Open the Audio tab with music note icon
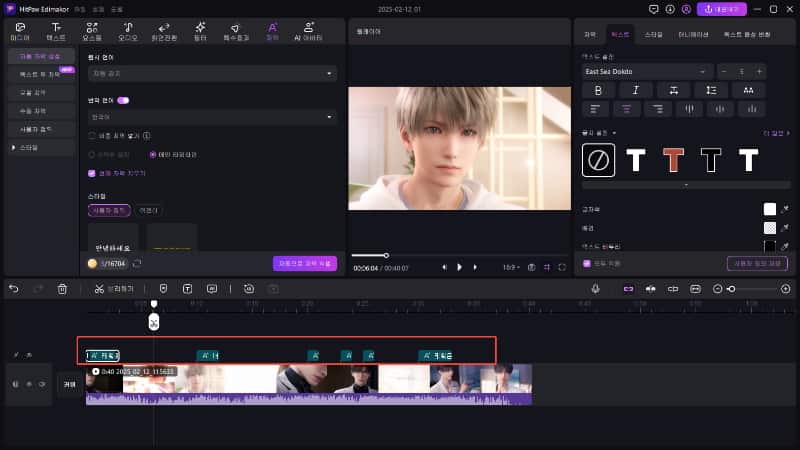800x450 pixels. [128, 30]
